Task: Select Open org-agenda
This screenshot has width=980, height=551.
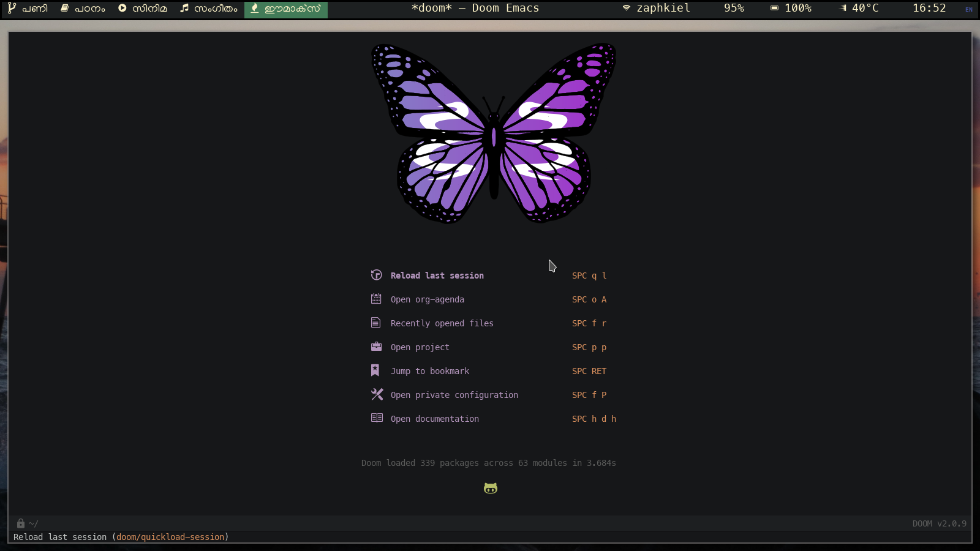Action: (428, 299)
